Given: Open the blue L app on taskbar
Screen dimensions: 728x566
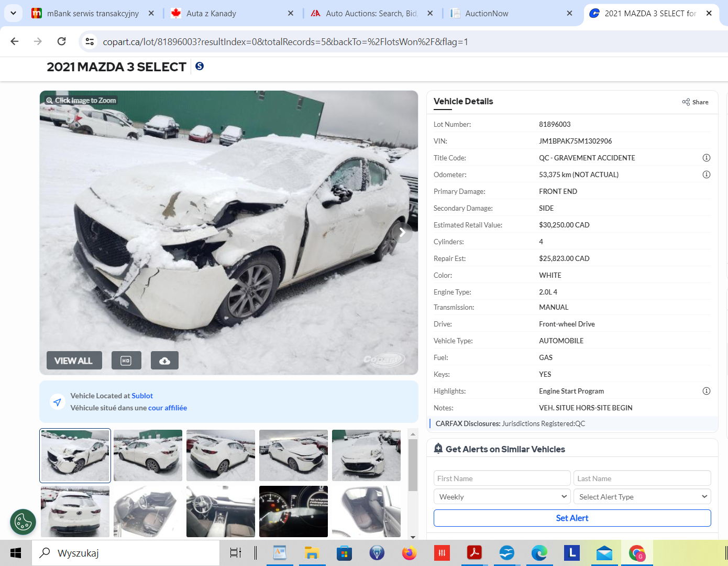Looking at the screenshot, I should (x=571, y=553).
